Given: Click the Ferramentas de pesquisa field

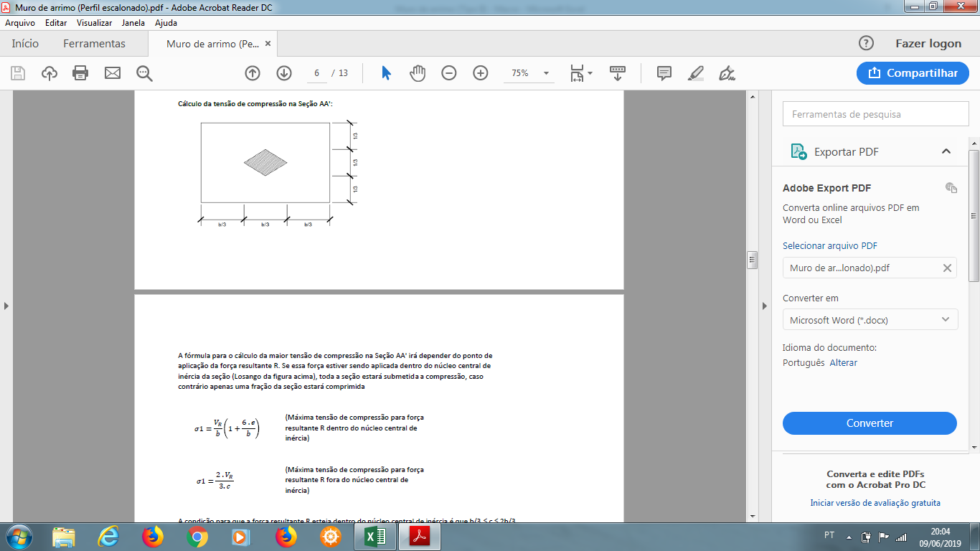Looking at the screenshot, I should tap(875, 114).
